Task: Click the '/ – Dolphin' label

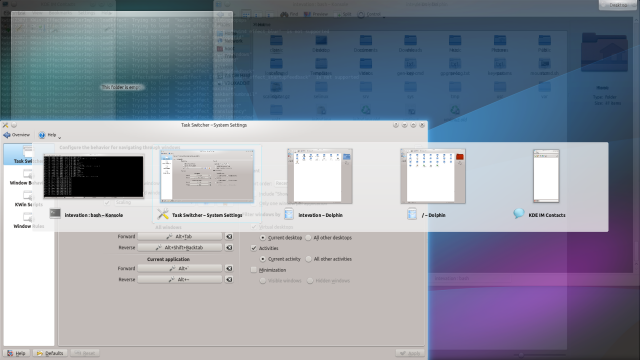Action: coord(433,215)
